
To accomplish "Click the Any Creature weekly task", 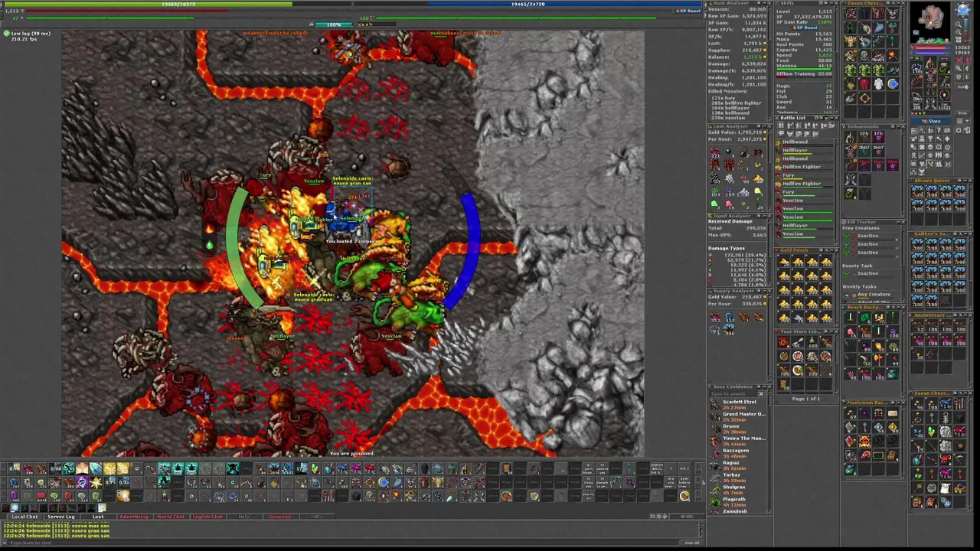I will [874, 295].
